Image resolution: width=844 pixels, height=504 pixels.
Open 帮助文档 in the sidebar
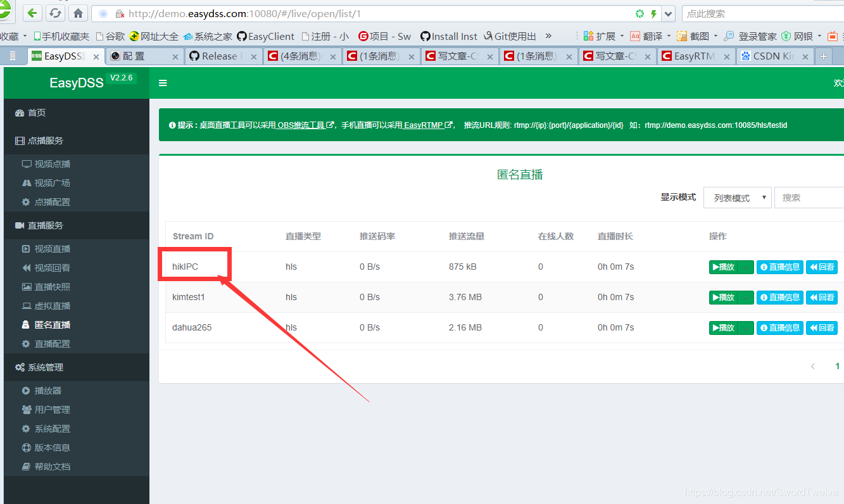click(x=76, y=467)
